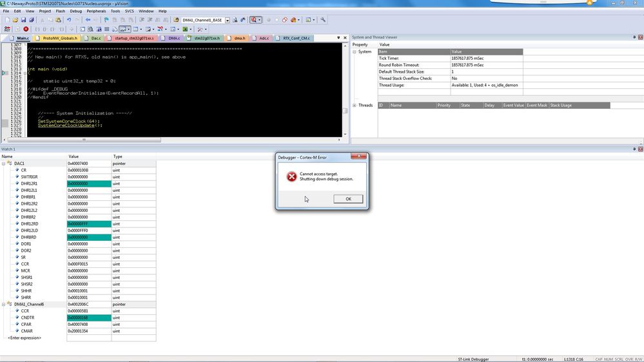Screen dimensions: 644x362
Task: Switch to startup_stm32g071xx.s tab
Action: point(132,38)
